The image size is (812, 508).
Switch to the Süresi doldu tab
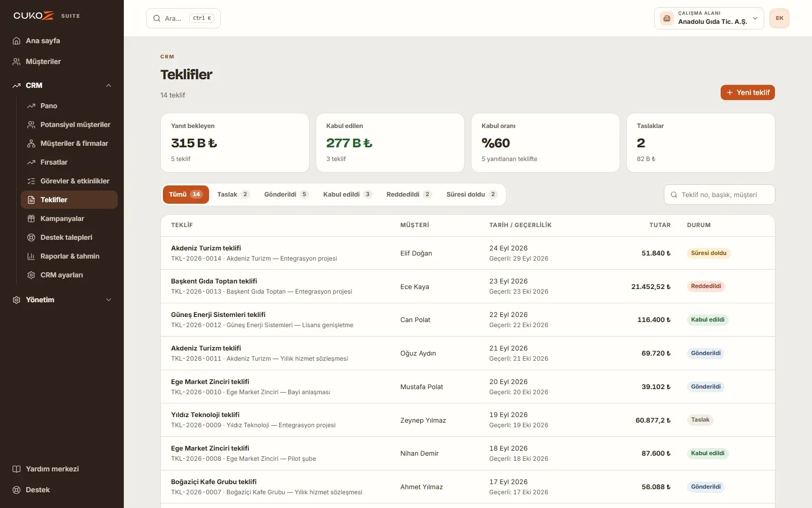tap(471, 195)
